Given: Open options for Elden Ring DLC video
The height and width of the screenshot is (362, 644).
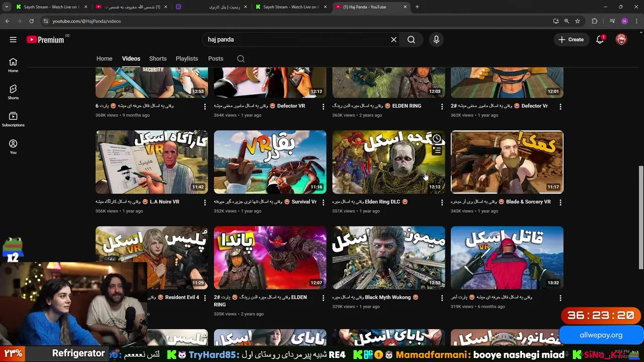Looking at the screenshot, I should tap(442, 202).
